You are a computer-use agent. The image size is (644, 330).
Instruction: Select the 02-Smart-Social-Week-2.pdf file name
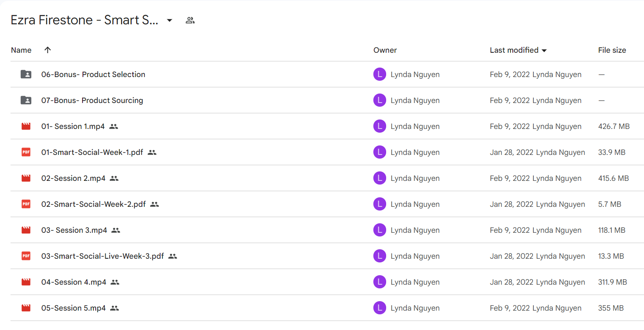[x=94, y=204]
